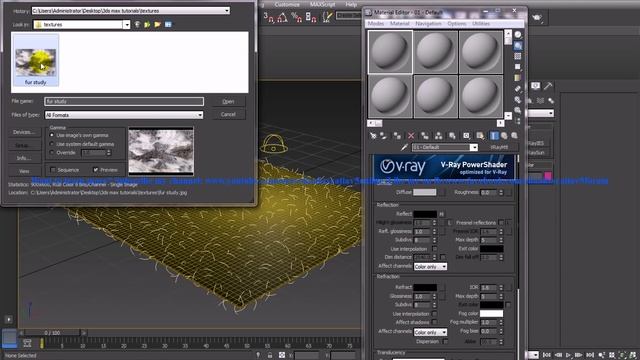Create a new folder icon
Viewport: 640px width, 360px height.
[x=158, y=24]
